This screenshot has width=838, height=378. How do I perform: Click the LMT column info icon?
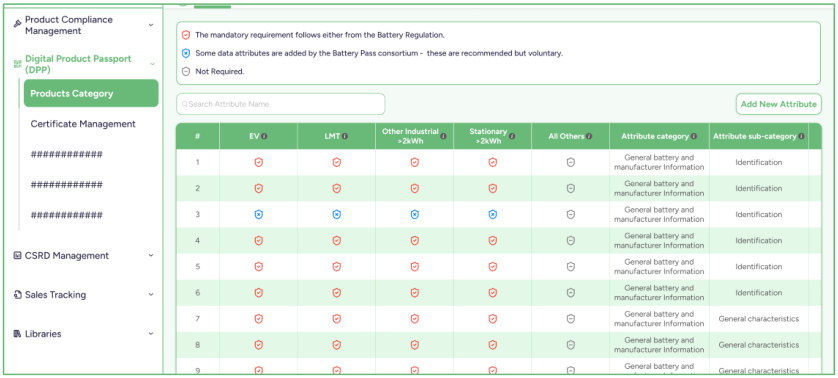pos(345,136)
